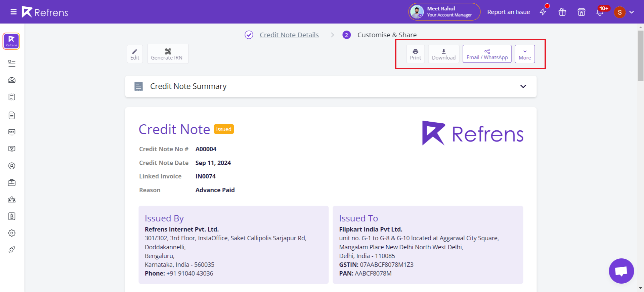644x292 pixels.
Task: Click the Credit Note Summary document icon
Action: point(139,86)
